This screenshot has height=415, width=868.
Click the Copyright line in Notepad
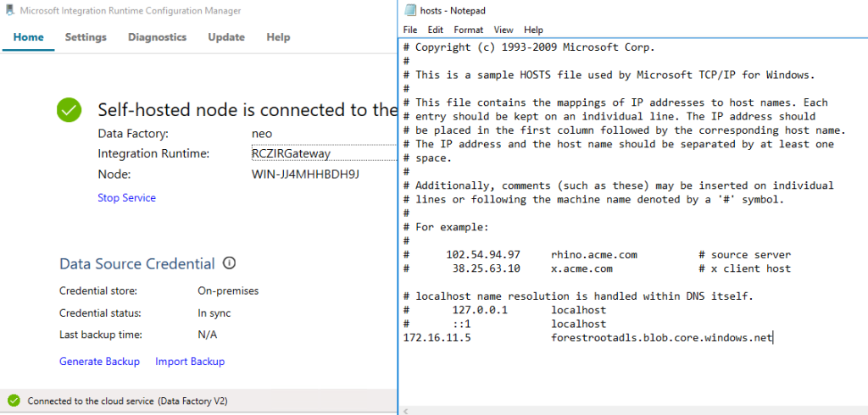tap(529, 47)
